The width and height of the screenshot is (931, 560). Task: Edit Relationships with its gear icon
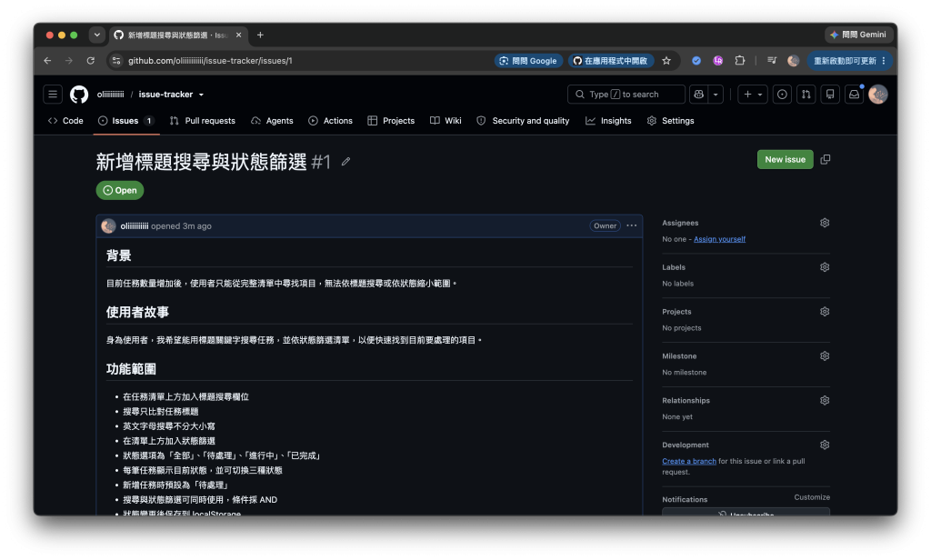click(825, 401)
